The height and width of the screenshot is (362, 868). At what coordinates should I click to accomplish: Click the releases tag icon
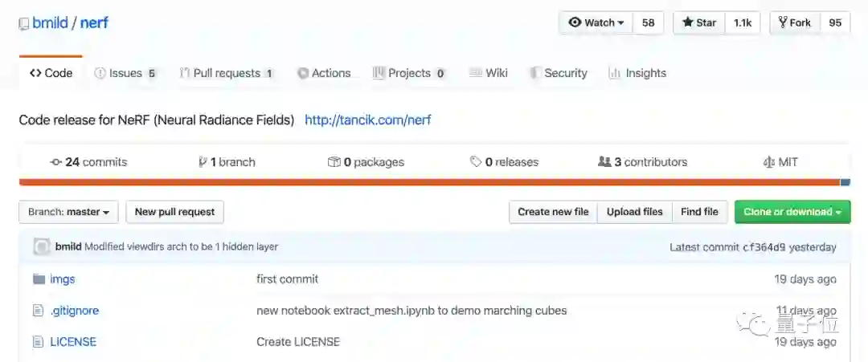(476, 162)
